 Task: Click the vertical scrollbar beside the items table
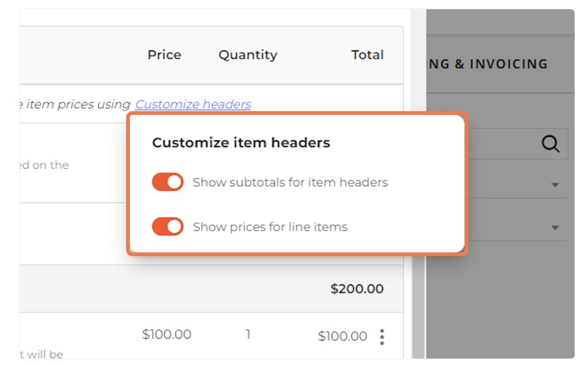[418, 185]
